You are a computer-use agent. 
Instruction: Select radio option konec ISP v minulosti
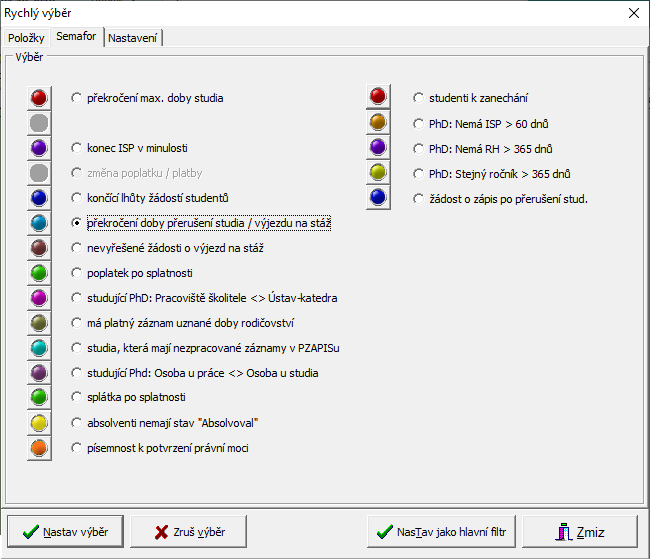(78, 148)
